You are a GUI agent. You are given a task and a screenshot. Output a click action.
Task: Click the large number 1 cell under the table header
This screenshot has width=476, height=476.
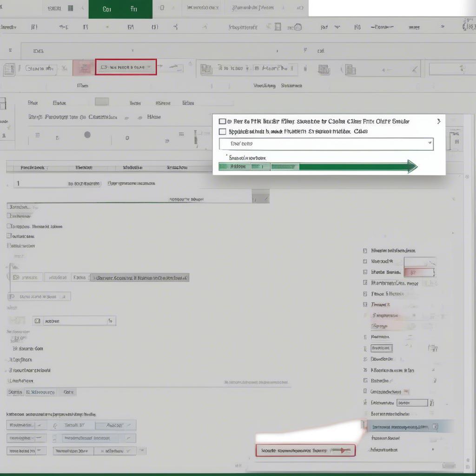click(x=18, y=183)
